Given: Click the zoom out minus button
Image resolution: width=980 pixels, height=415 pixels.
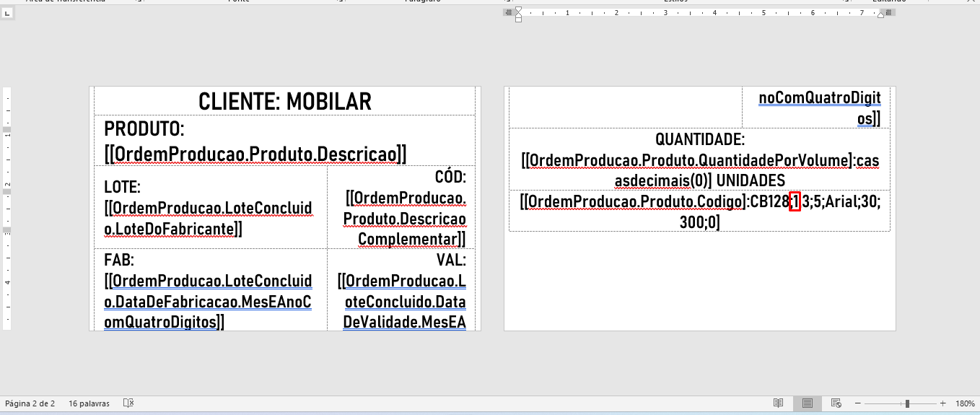Looking at the screenshot, I should tap(857, 403).
